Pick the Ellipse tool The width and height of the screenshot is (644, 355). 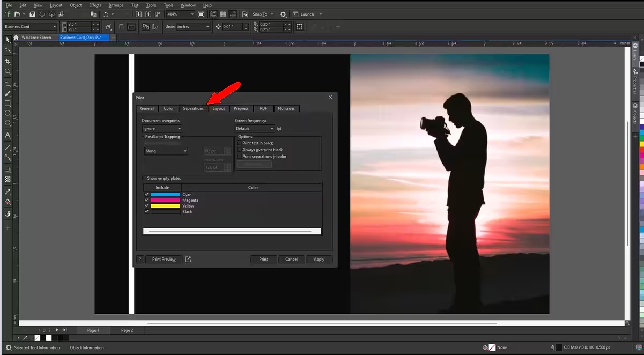[x=8, y=113]
